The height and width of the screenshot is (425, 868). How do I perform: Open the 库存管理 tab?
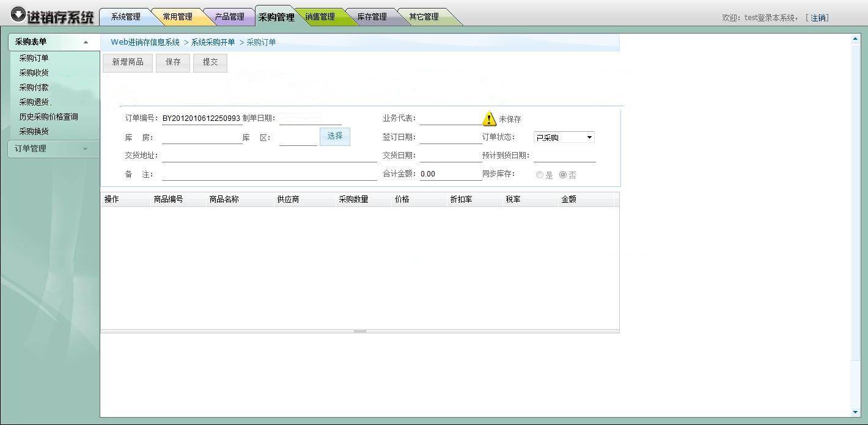coord(372,17)
